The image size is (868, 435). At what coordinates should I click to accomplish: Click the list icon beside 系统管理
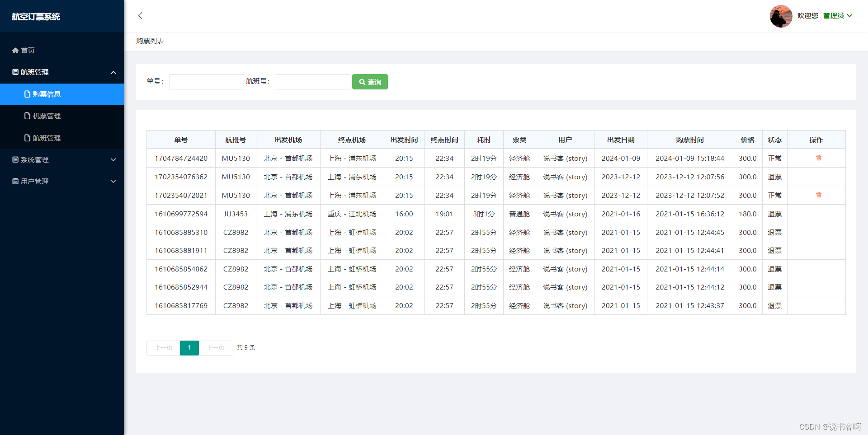pyautogui.click(x=15, y=160)
